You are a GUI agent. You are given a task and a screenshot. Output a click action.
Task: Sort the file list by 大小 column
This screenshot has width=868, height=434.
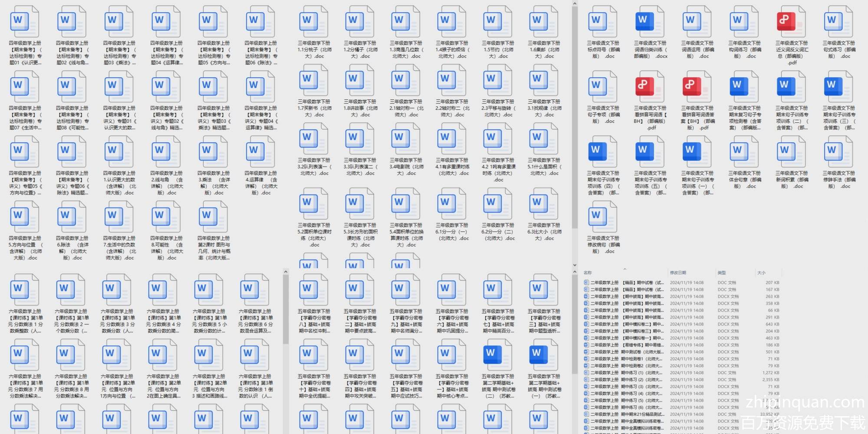click(761, 273)
